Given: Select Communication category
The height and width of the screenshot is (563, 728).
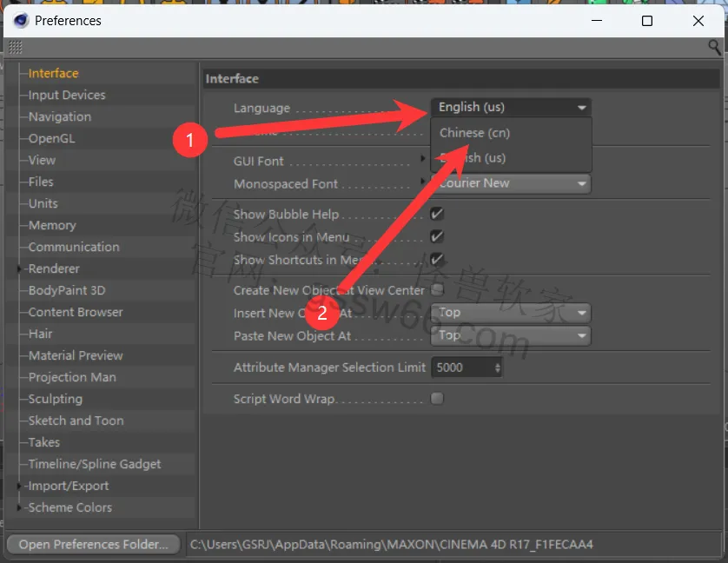Looking at the screenshot, I should [74, 247].
